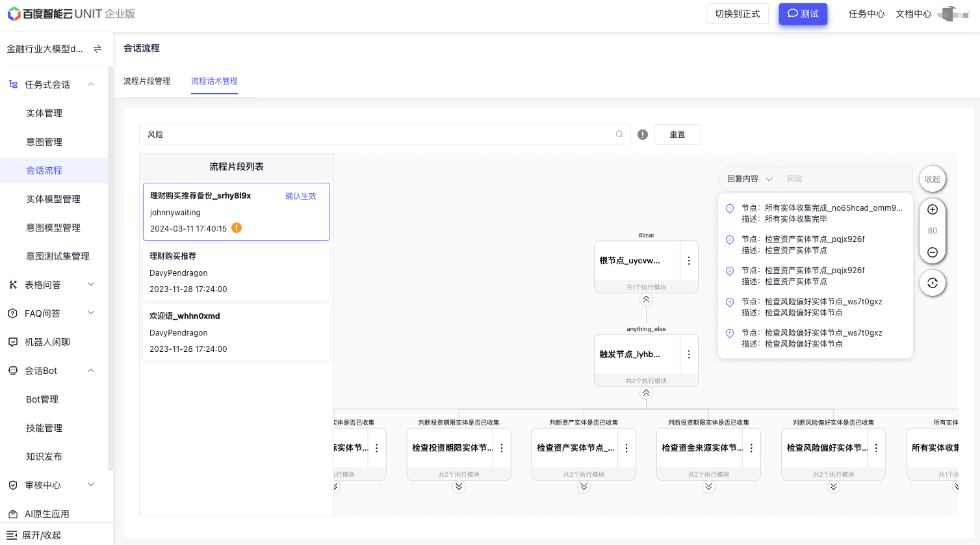Open more options on 检查投资期限实体节 node

point(502,448)
